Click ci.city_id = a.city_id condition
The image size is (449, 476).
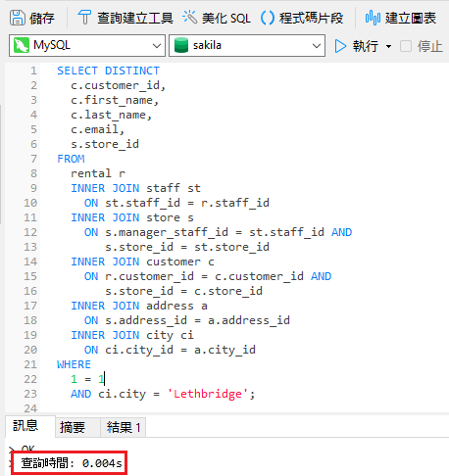[x=180, y=350]
